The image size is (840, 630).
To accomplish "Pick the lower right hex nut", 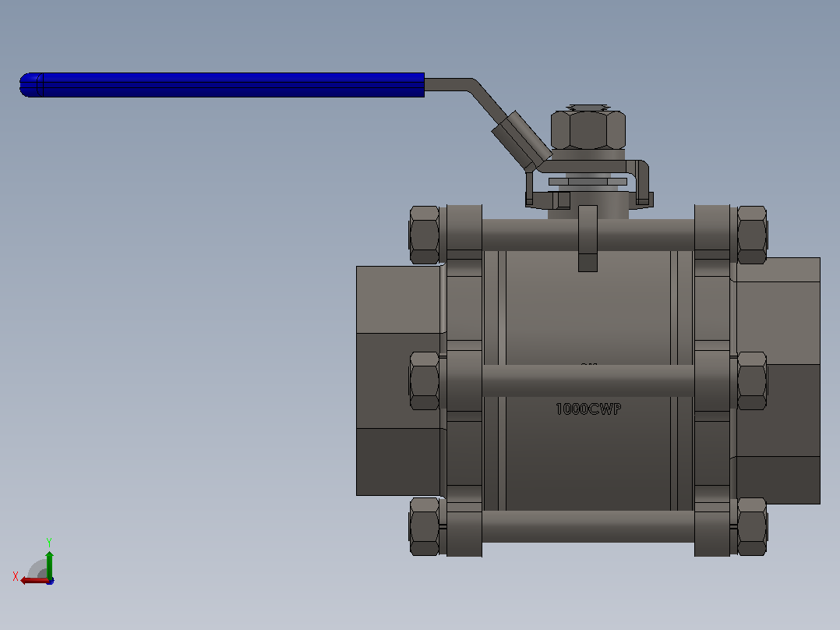I will [752, 526].
